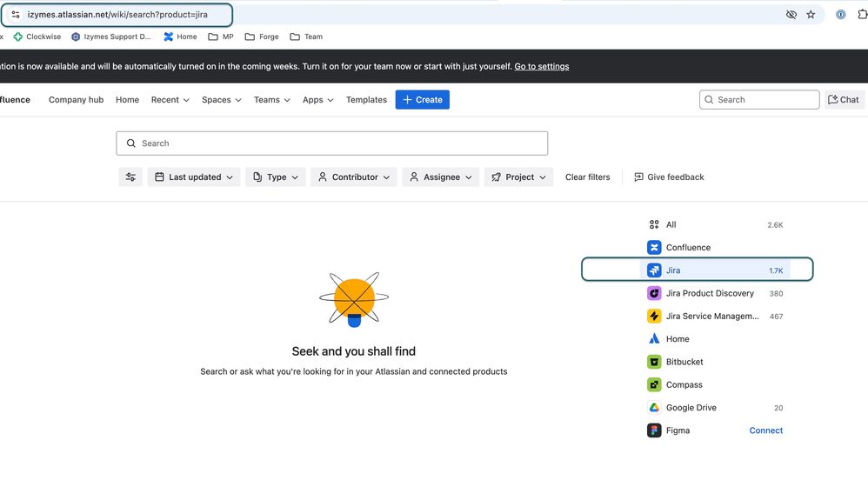
Task: Select the Jira Service Managem... label
Action: tap(712, 316)
